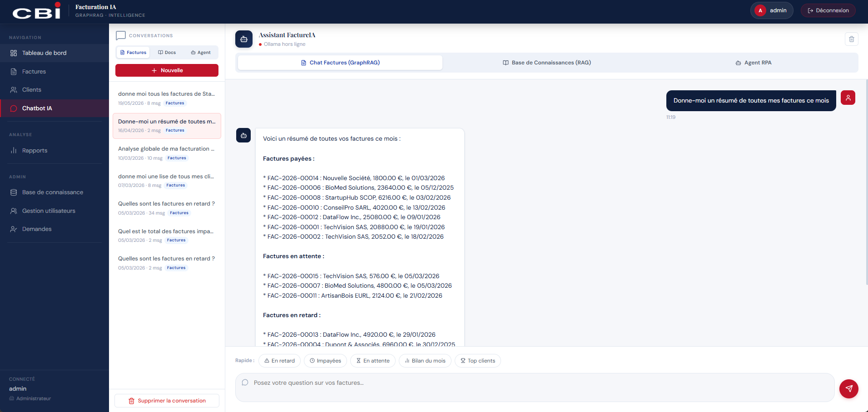Send message with the red paper-plane button
This screenshot has height=412, width=868.
tap(848, 388)
